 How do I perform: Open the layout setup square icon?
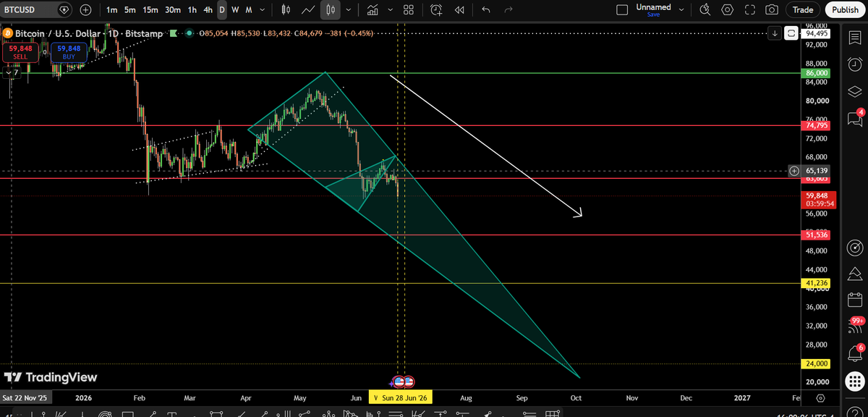(x=622, y=10)
